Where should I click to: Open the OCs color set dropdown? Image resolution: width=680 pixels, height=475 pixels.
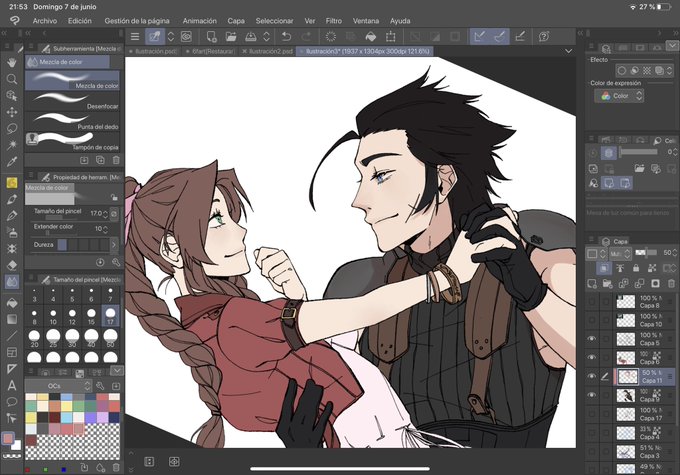coord(58,386)
